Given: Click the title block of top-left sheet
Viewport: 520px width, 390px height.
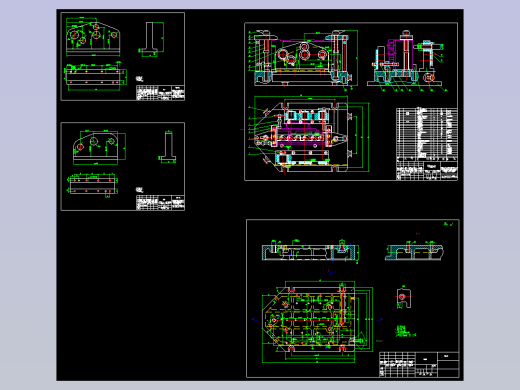Looking at the screenshot, I should 160,93.
